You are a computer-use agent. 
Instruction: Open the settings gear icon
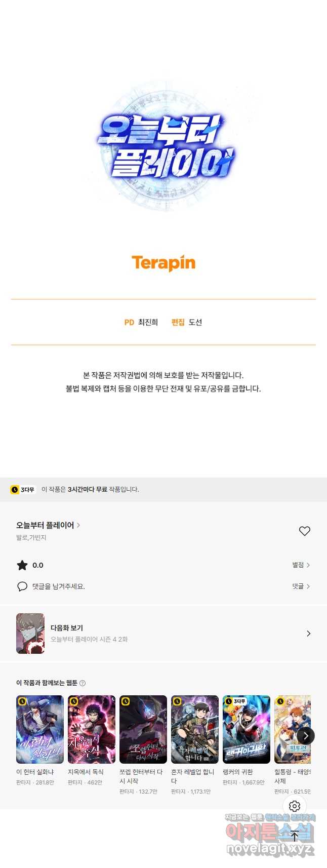click(x=295, y=806)
